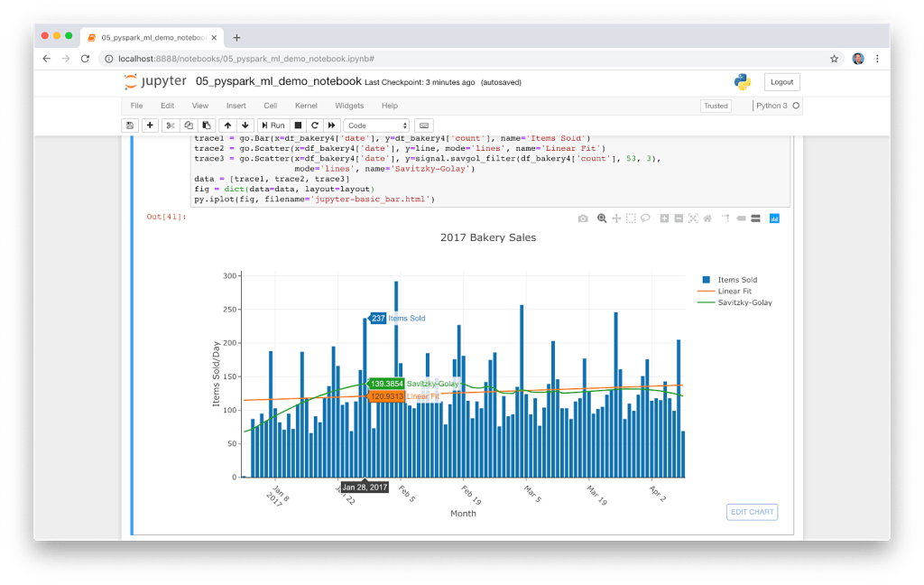Zoom in on the chart using plus icon
Screen dimensions: 924x585
click(x=663, y=218)
